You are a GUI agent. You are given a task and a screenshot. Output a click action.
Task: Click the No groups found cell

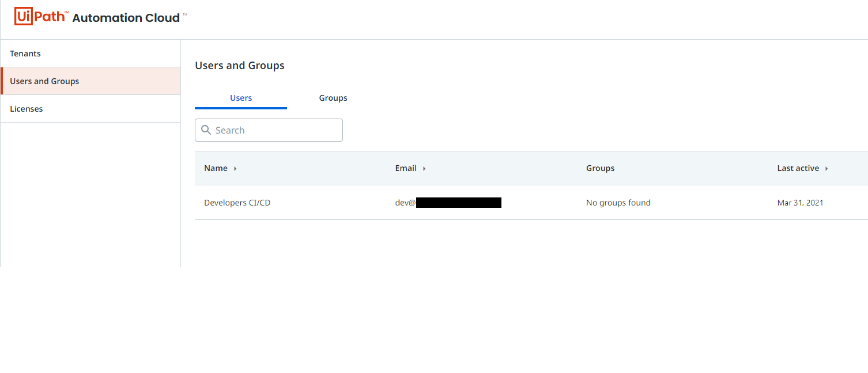click(x=618, y=203)
